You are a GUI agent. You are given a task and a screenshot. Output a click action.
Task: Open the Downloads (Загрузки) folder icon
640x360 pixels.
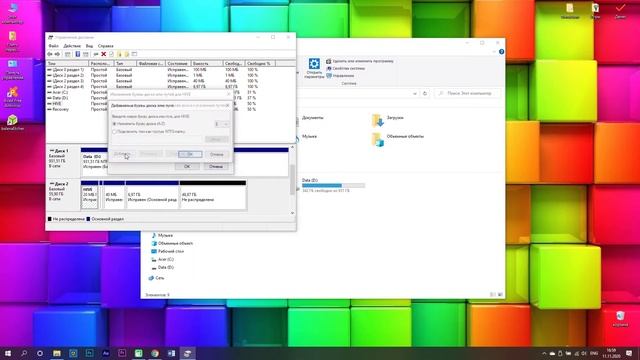(x=377, y=120)
